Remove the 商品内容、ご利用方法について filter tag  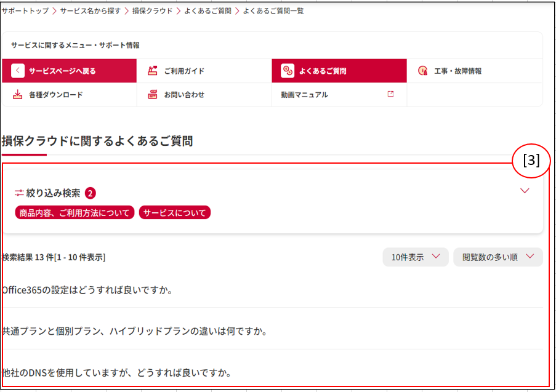pos(75,213)
